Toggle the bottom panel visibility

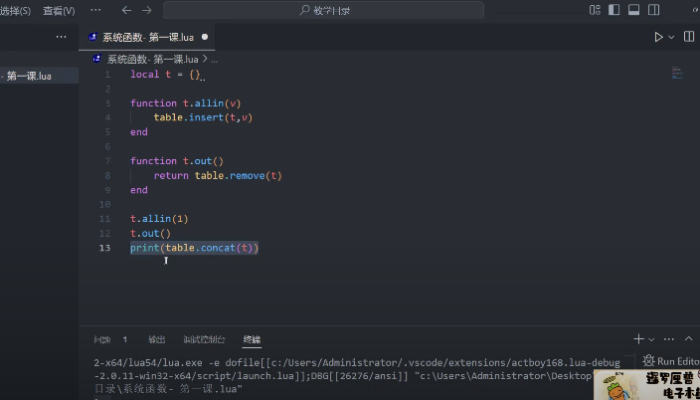point(635,10)
